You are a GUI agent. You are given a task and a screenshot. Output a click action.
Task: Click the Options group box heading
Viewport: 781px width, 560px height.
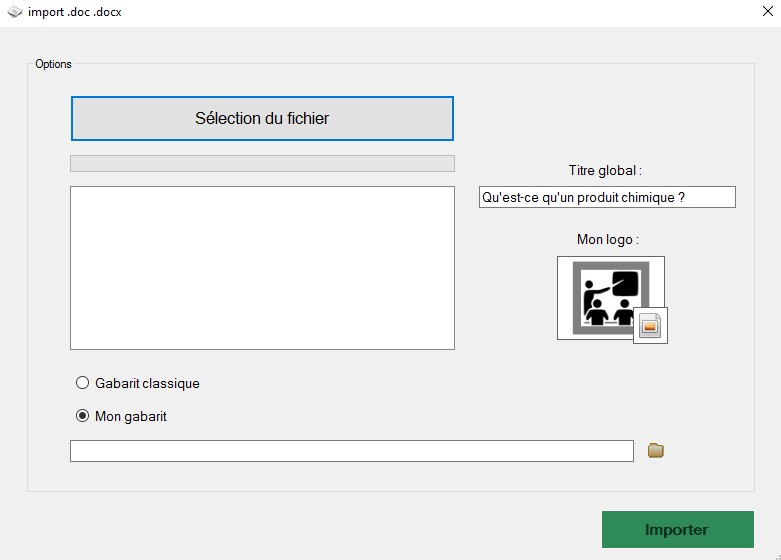pos(53,64)
